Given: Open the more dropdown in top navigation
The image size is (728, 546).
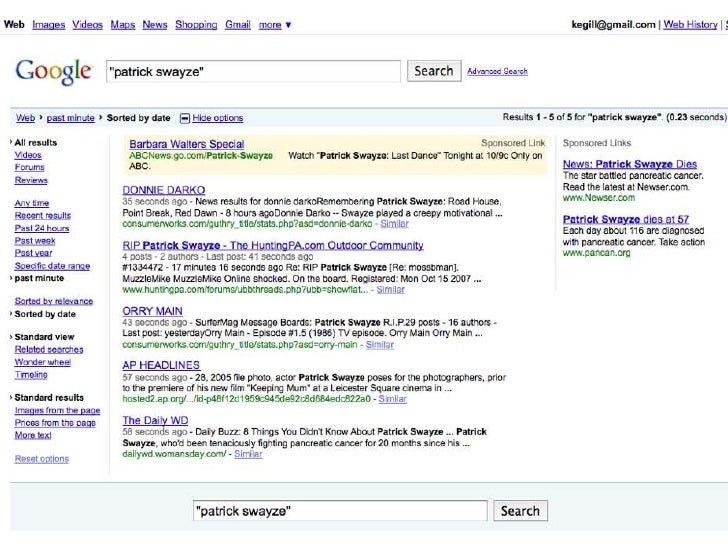Looking at the screenshot, I should point(275,25).
